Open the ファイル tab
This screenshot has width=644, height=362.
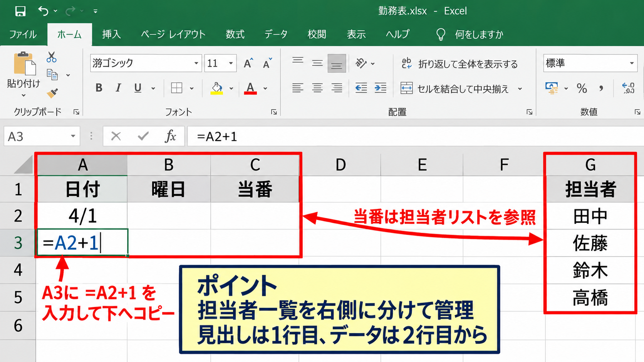coord(23,34)
